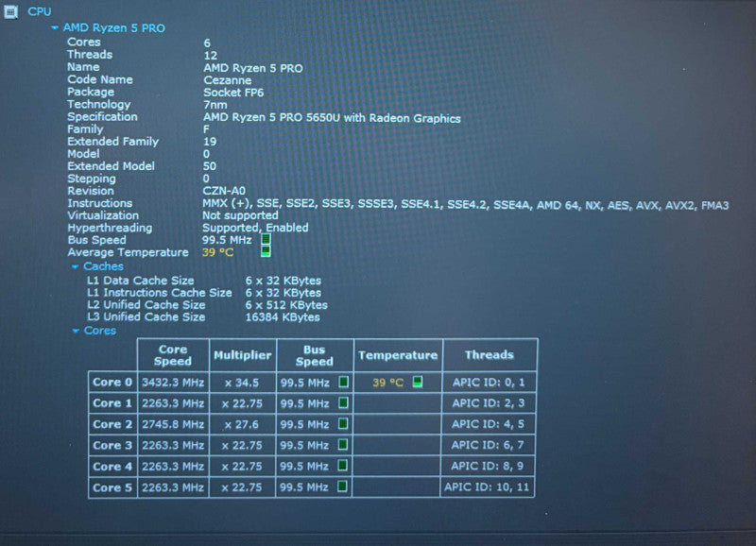Image resolution: width=756 pixels, height=546 pixels.
Task: Select the Core 3 row label
Action: tap(112, 445)
